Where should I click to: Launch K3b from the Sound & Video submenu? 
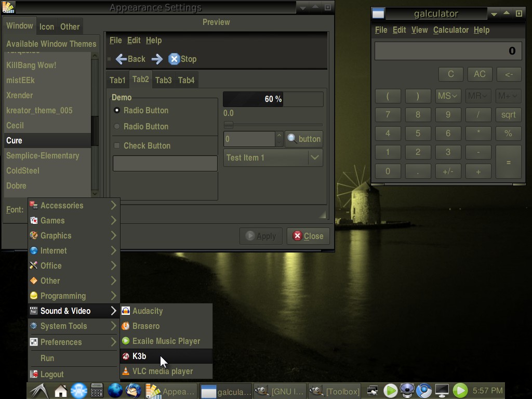coord(166,356)
